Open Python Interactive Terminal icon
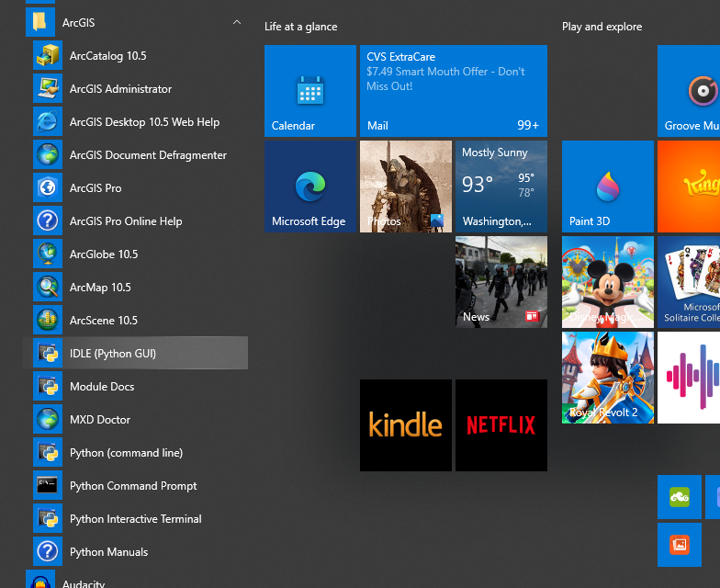Screen dimensions: 720x588 [x=48, y=518]
